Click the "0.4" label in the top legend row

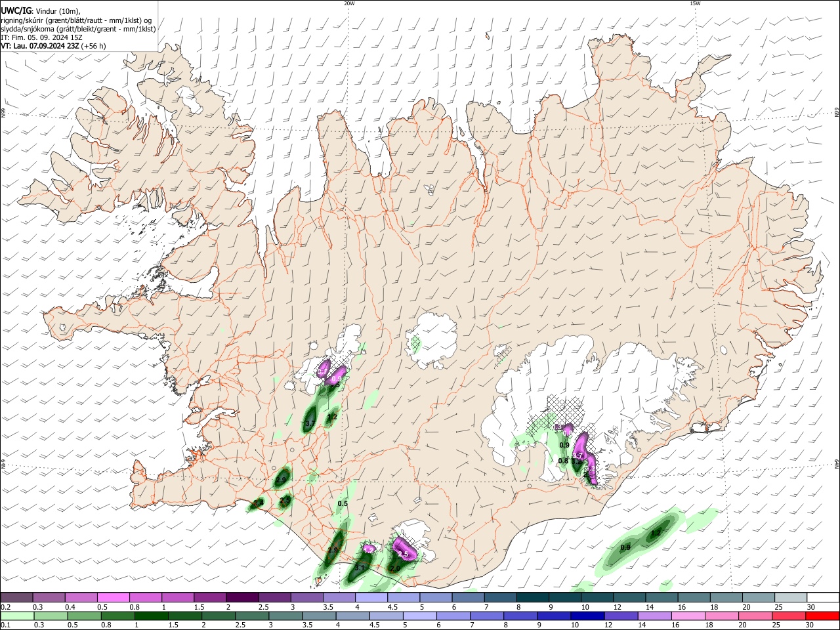tap(70, 607)
